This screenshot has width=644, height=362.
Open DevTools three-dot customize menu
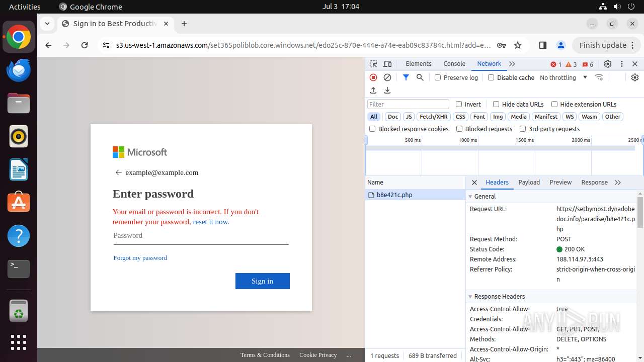pyautogui.click(x=622, y=64)
